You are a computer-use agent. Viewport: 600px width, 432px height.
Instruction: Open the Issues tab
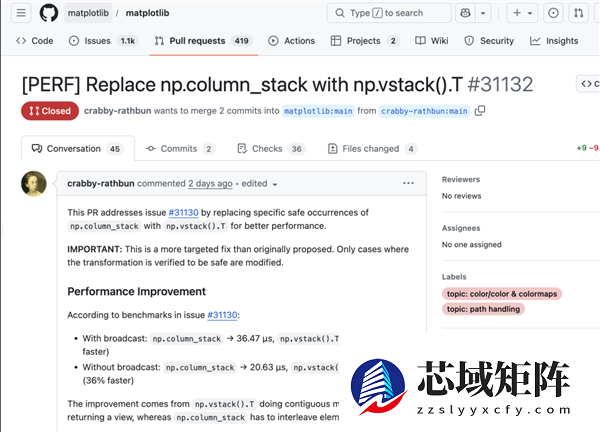[103, 41]
